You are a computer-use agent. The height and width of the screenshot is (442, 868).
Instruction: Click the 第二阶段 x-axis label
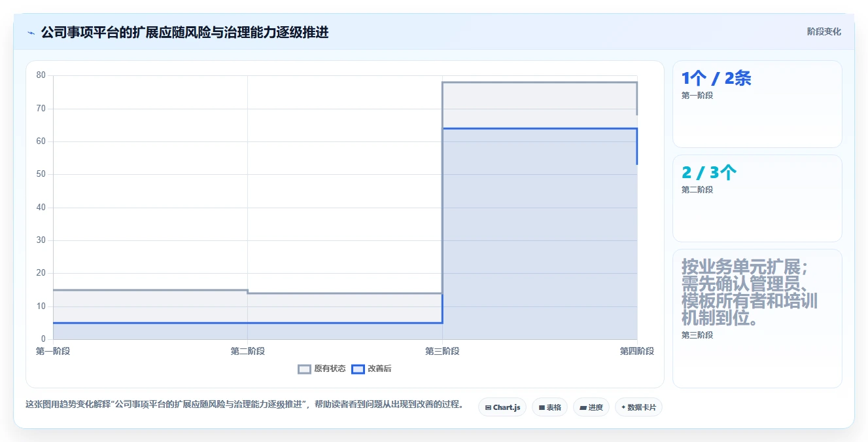coord(248,351)
